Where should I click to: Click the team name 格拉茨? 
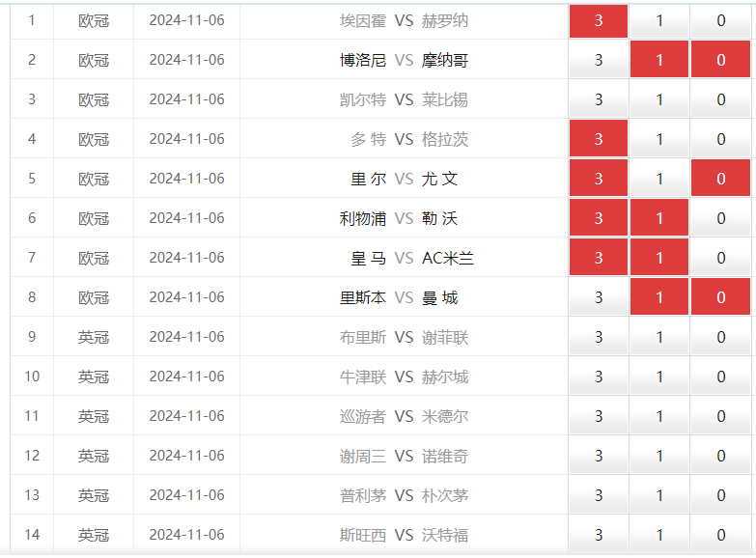(445, 139)
